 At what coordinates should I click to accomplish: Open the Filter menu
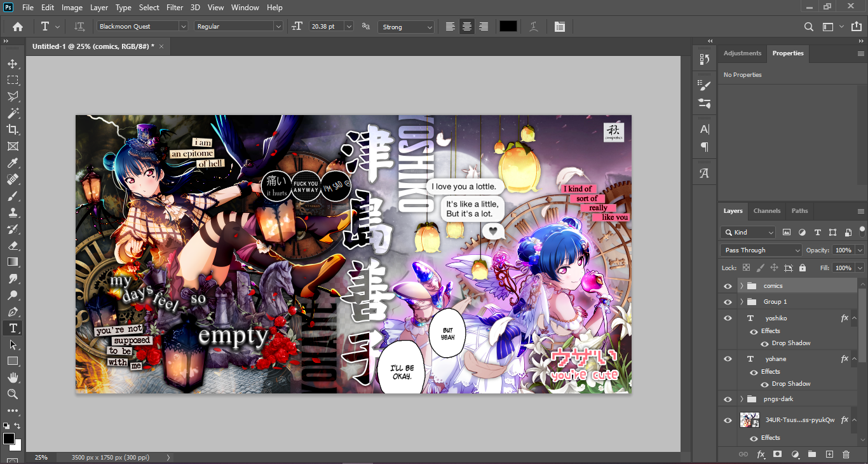point(175,8)
